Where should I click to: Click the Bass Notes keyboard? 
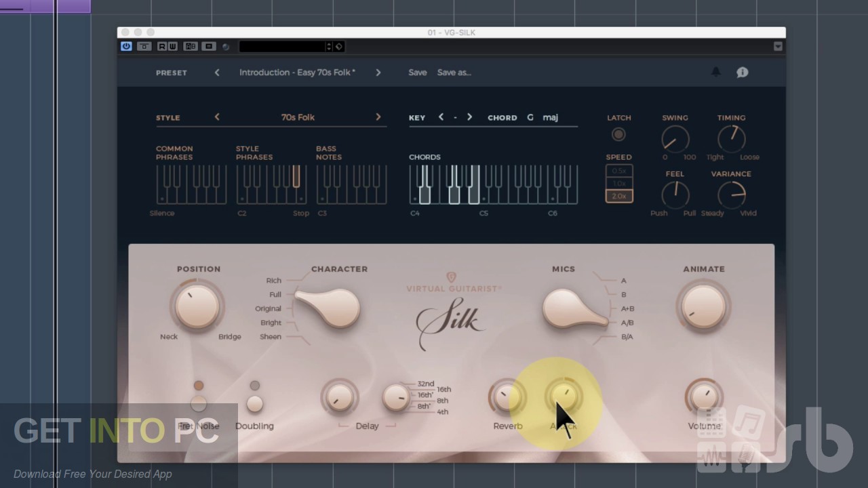click(351, 184)
